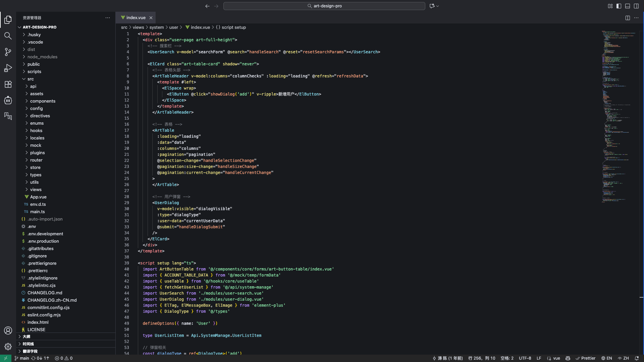Screen dimensions: 644x362
Task: Open notifications bell in status bar
Action: point(637,358)
